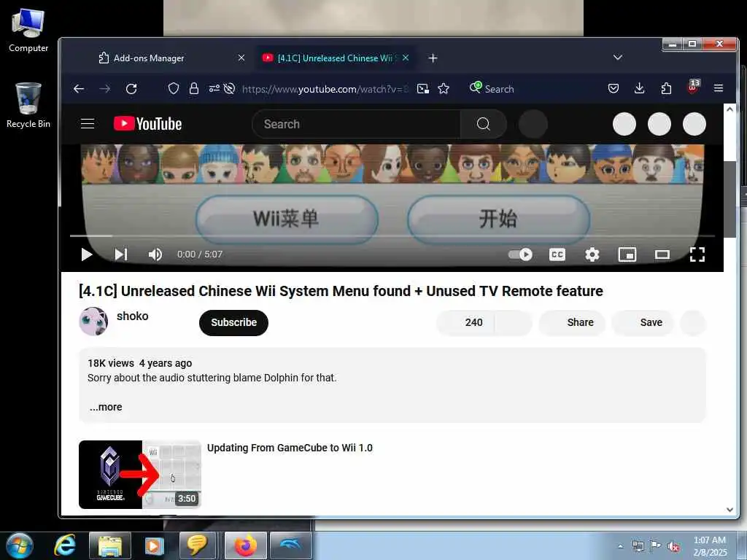Open the Pocket save icon
The height and width of the screenshot is (560, 747).
click(614, 88)
